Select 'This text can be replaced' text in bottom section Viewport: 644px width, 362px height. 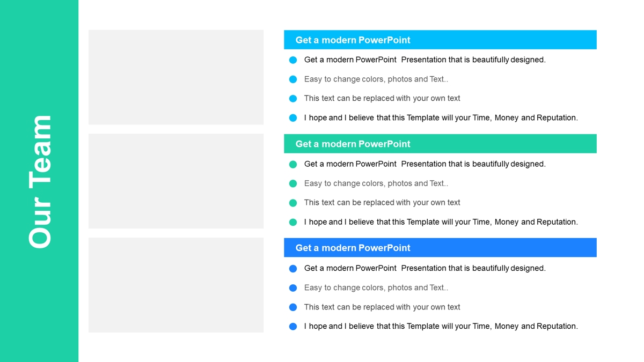[349, 307]
